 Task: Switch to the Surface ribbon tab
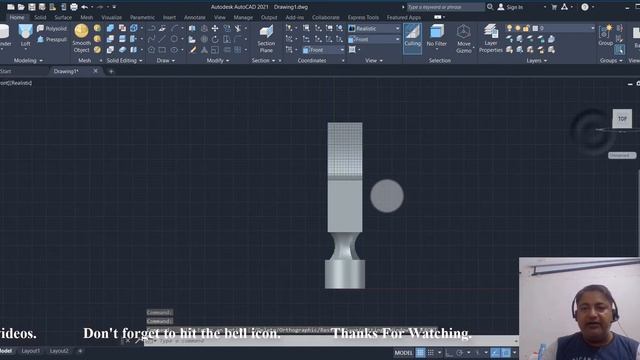63,18
